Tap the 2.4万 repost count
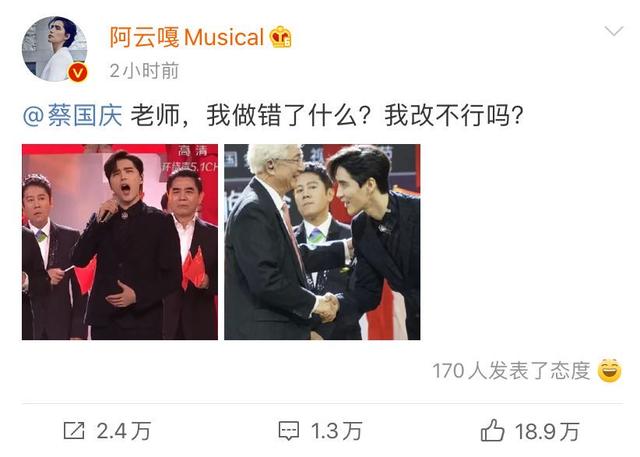Viewport: 640px width, 457px height. coord(124,431)
